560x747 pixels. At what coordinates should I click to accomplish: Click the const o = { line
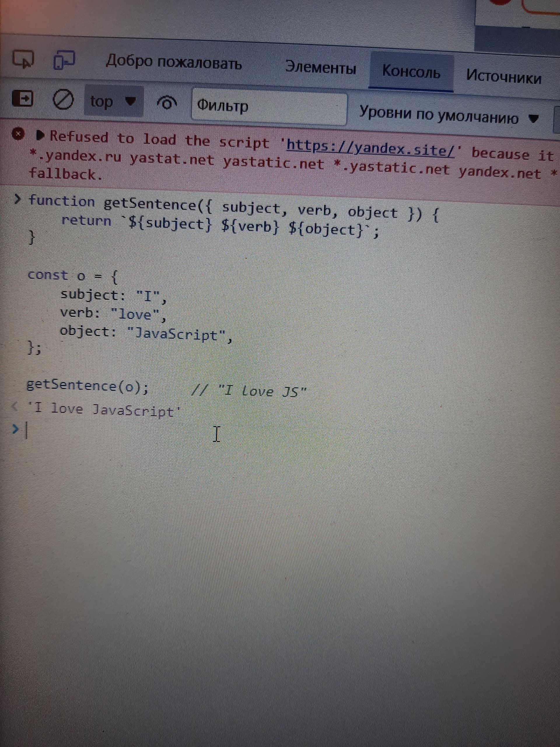(x=73, y=276)
